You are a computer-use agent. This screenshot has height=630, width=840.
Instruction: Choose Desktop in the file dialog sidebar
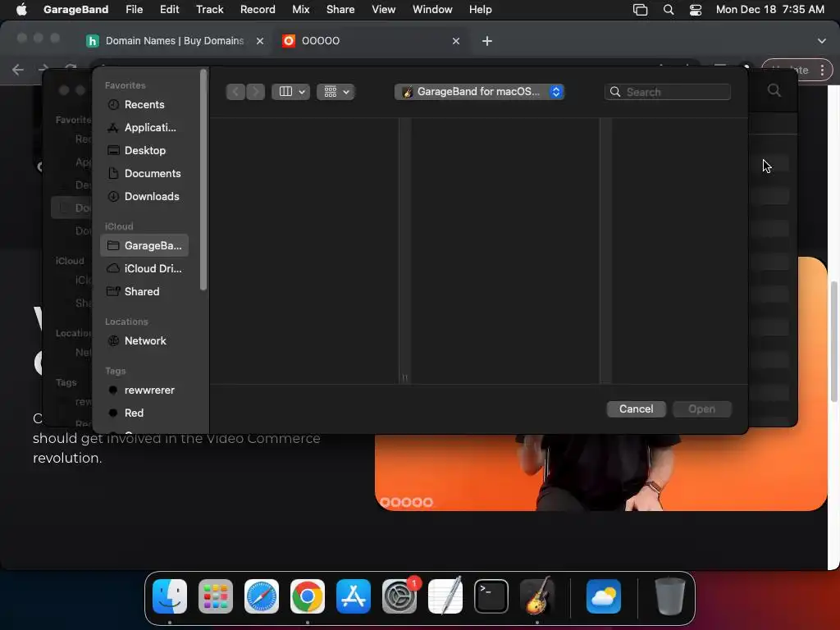(x=144, y=151)
